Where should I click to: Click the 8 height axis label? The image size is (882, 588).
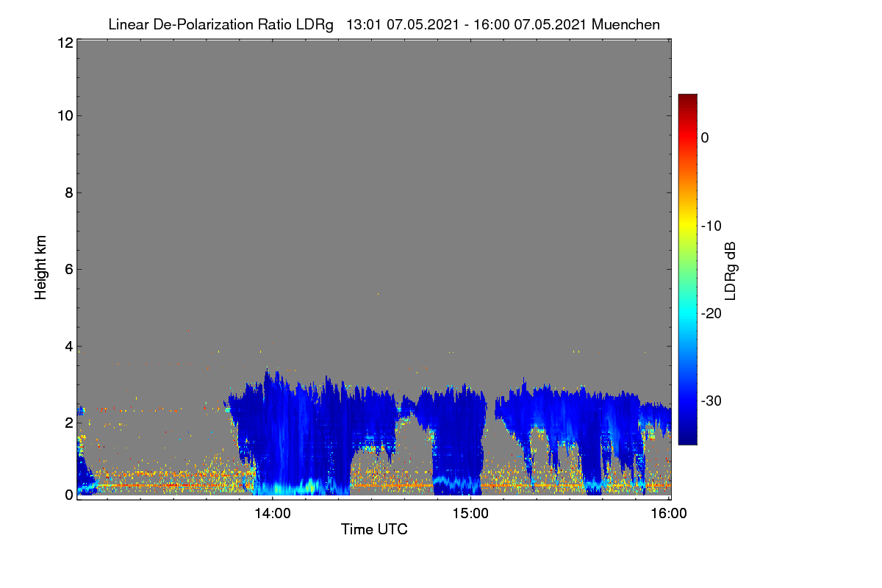[68, 193]
